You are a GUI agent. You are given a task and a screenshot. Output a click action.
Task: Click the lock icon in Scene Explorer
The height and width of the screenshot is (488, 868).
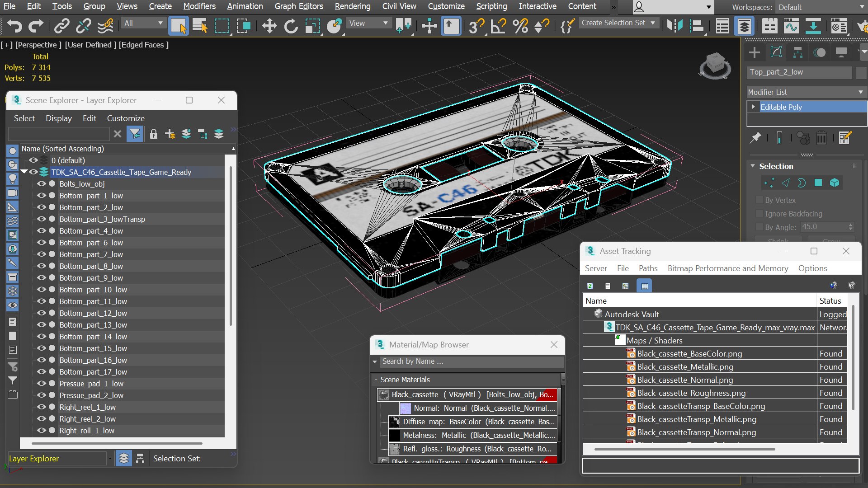153,134
